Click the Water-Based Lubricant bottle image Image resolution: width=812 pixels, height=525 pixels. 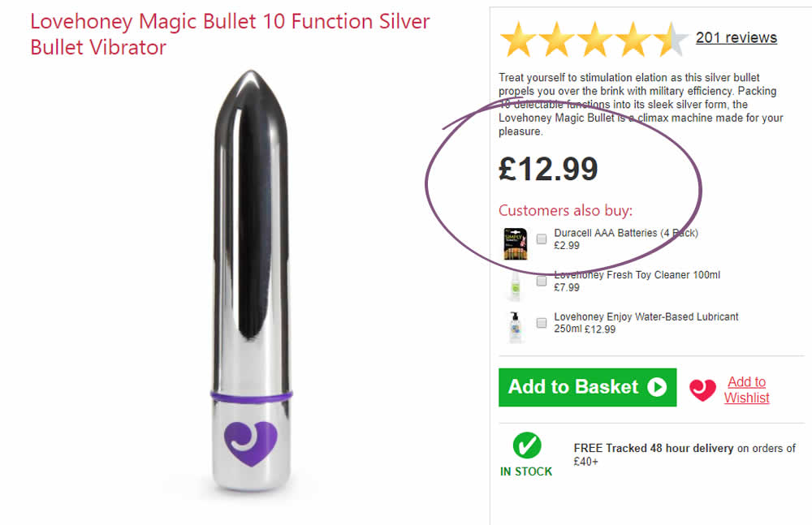tap(514, 325)
